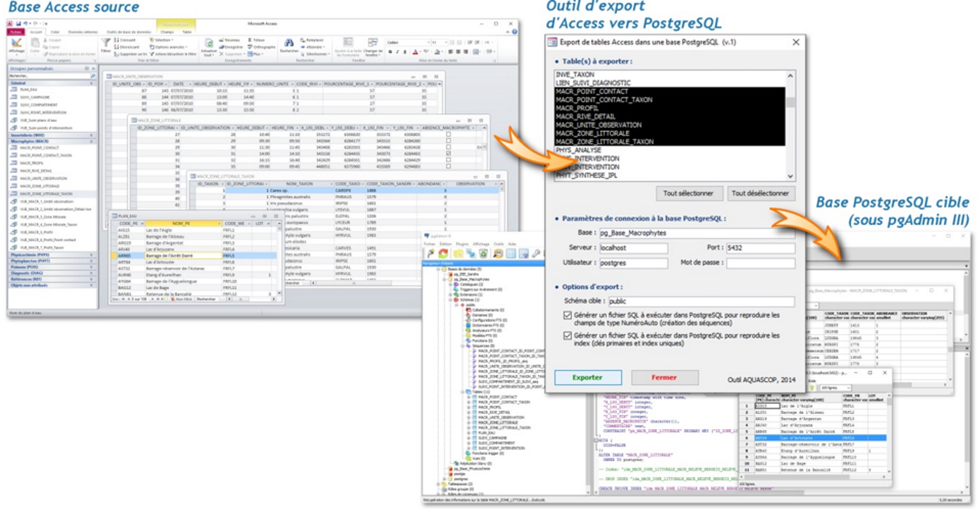The width and height of the screenshot is (980, 512).
Task: Click the Schéma cible input field
Action: tap(701, 301)
